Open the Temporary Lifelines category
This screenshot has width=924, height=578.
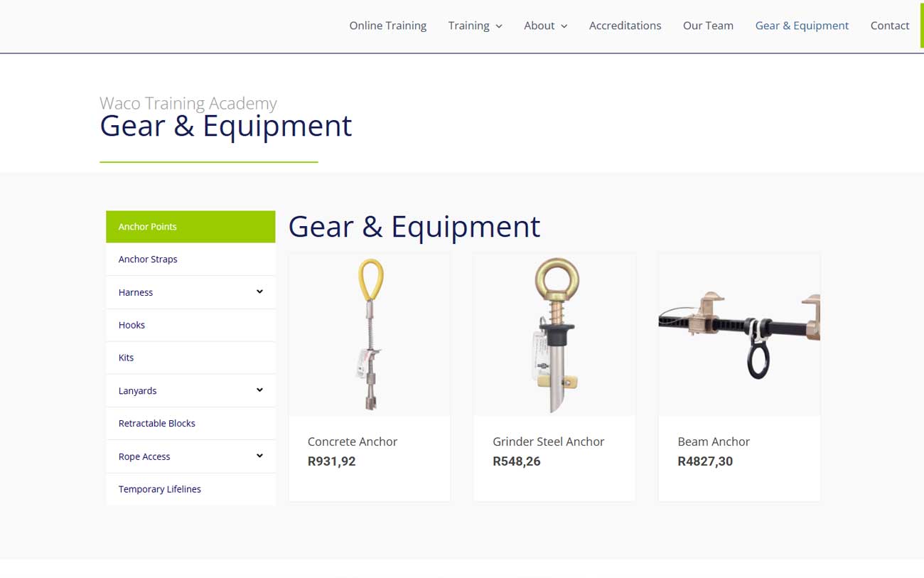click(190, 489)
